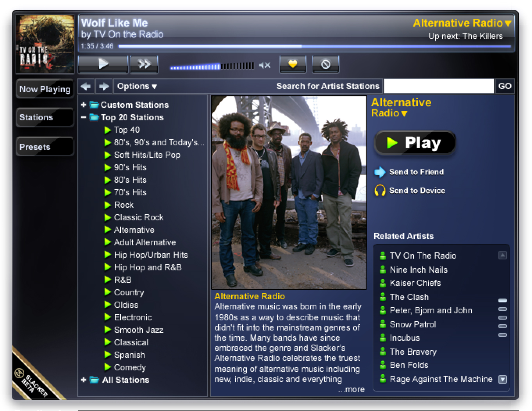532x411 pixels.
Task: Click the main play button in transport bar
Action: point(103,64)
